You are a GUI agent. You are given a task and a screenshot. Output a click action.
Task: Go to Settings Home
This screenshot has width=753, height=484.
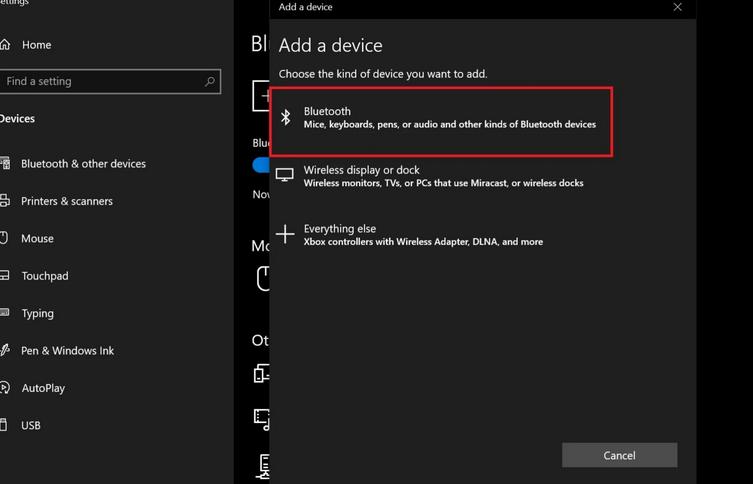(36, 45)
